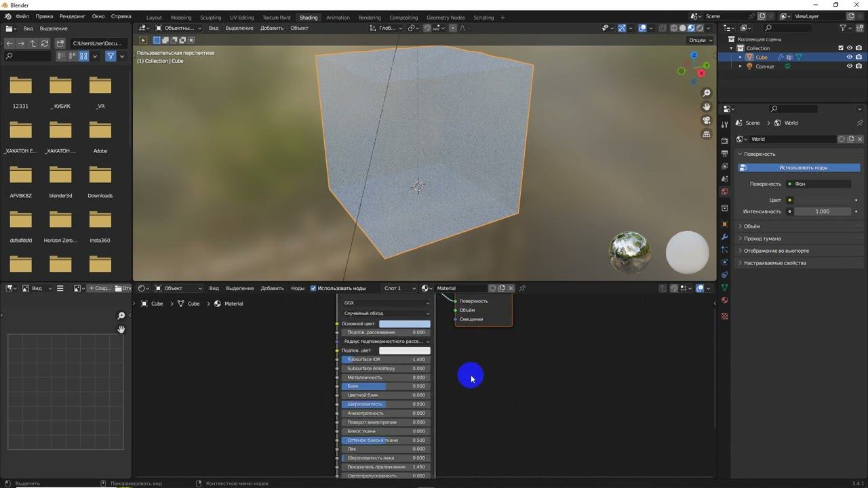Switch to the Rendering workspace tab
868x488 pixels.
click(370, 18)
